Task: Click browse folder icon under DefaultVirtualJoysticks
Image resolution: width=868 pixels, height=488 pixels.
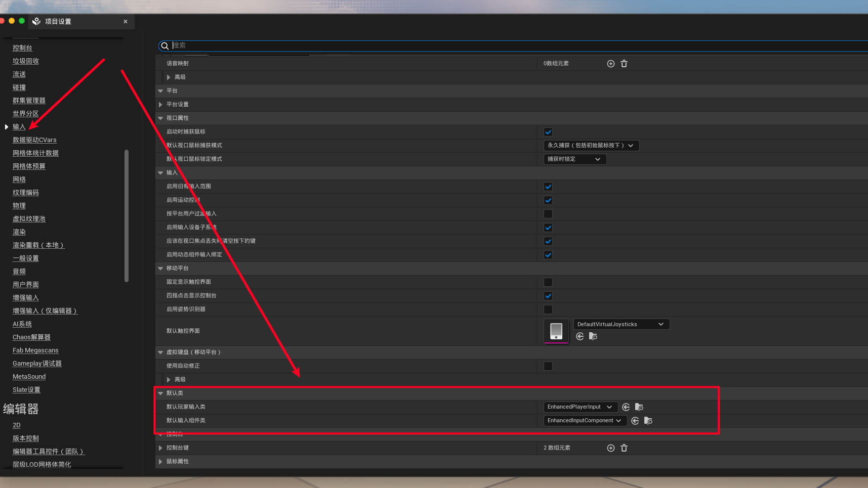Action: [x=593, y=337]
